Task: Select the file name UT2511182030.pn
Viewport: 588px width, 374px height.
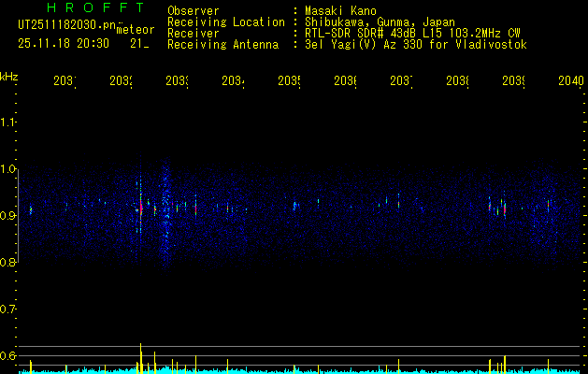Action: [x=66, y=25]
